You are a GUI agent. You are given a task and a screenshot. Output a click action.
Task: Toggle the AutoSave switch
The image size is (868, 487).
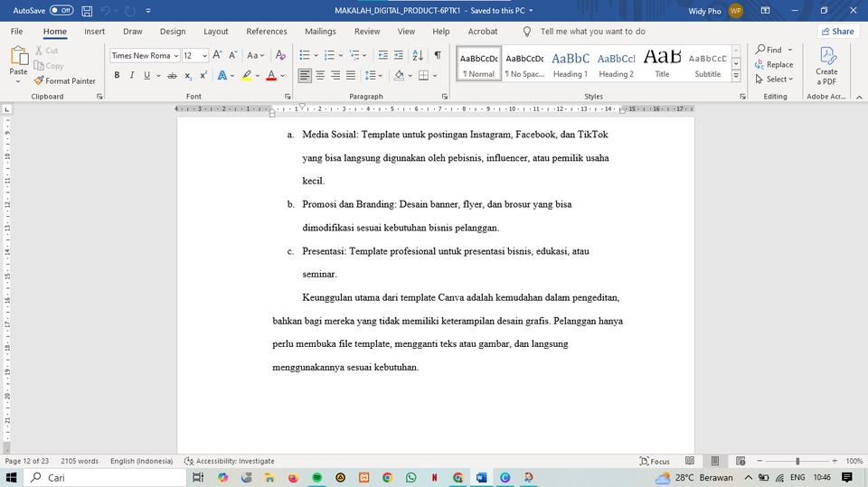pos(61,11)
